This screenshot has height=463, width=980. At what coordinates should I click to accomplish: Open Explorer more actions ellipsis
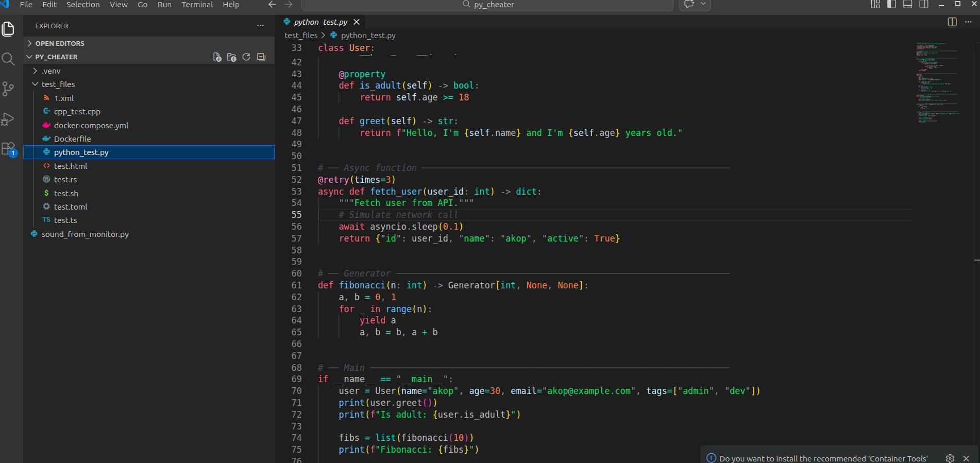pyautogui.click(x=260, y=26)
